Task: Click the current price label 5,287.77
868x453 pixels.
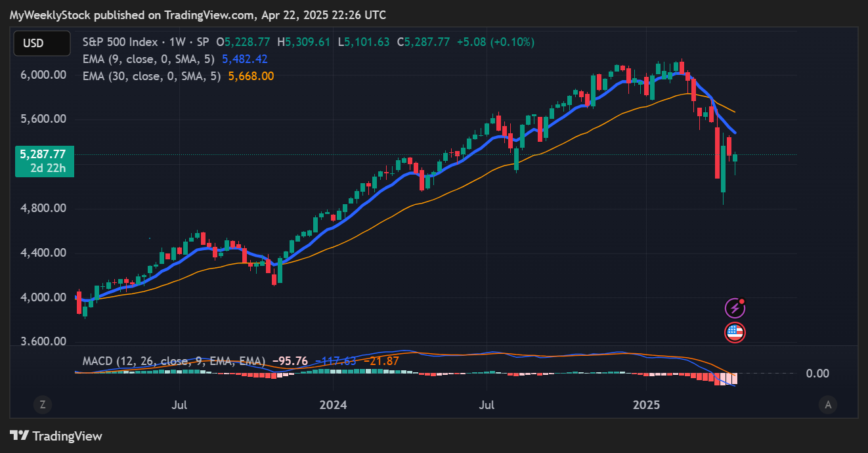Action: [x=43, y=155]
